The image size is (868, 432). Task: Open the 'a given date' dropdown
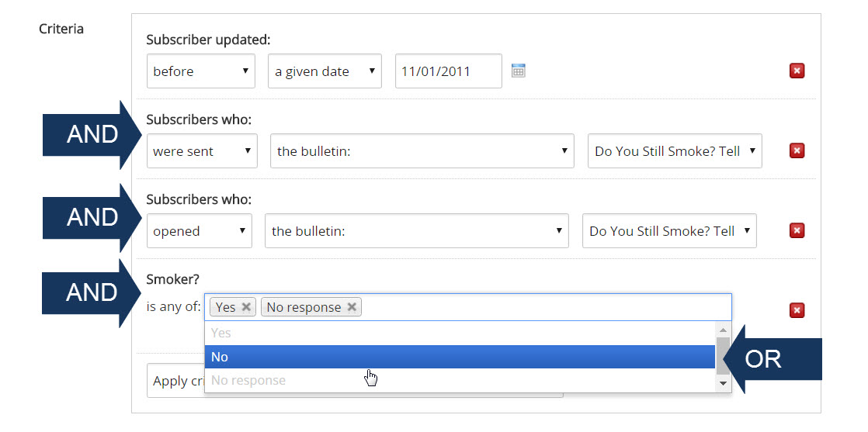(x=325, y=71)
